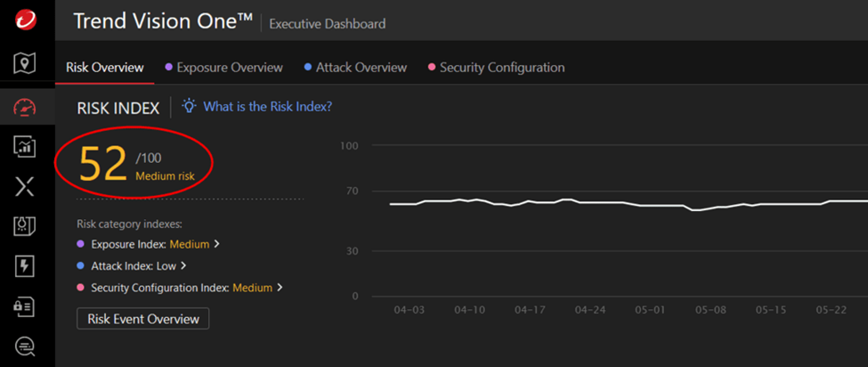
Task: Open the lightning bolt sidebar icon
Action: coord(25,267)
